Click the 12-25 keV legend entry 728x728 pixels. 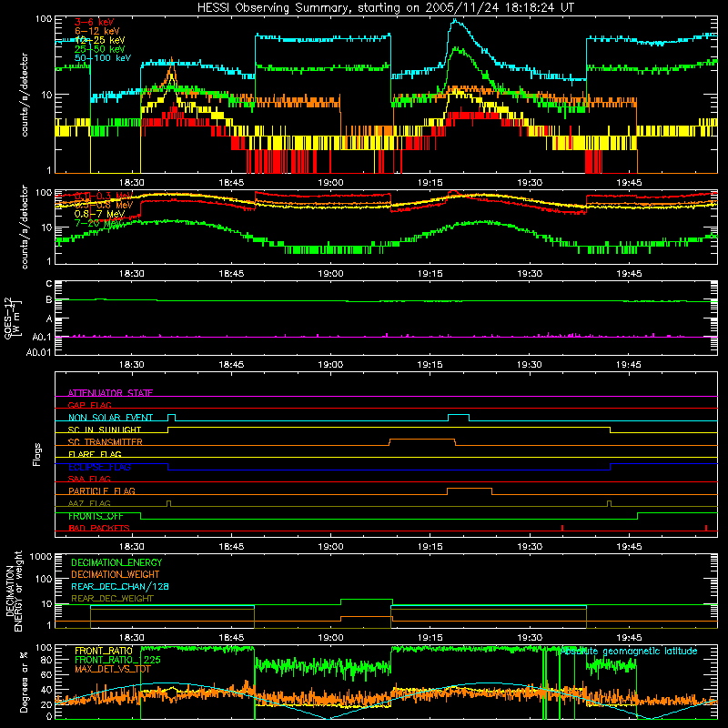[99, 40]
